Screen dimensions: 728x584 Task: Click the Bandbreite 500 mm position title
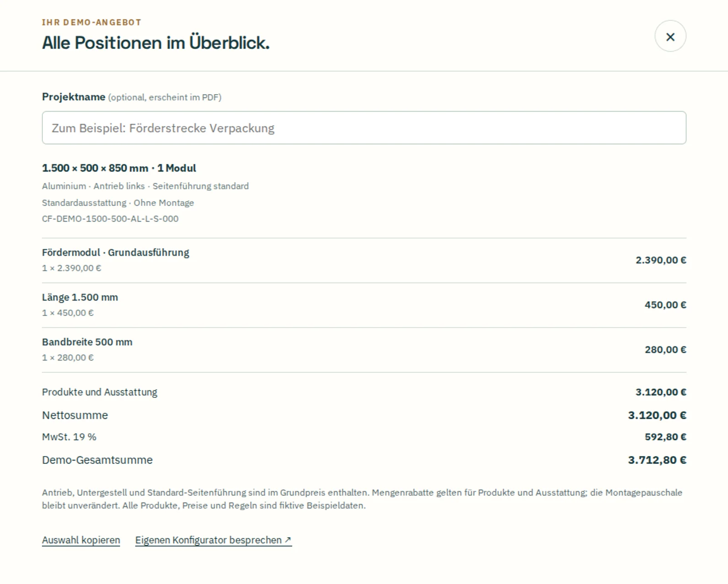click(87, 342)
